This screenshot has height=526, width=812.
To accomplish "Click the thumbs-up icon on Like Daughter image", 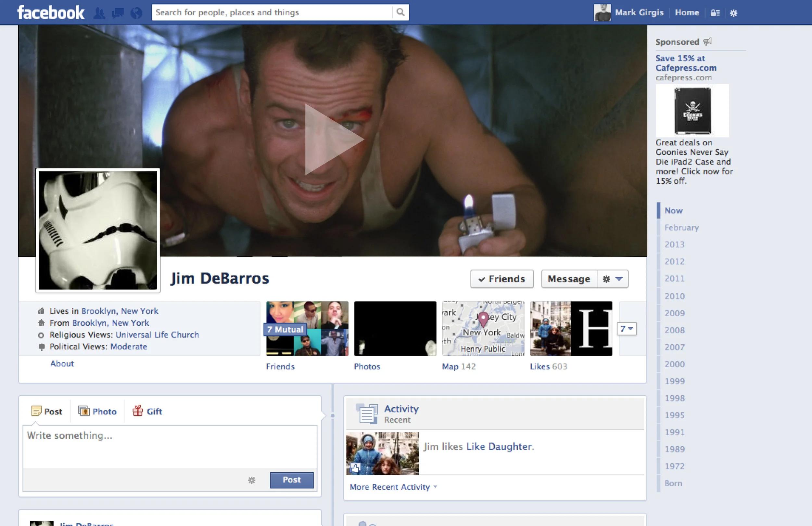I will pos(355,467).
